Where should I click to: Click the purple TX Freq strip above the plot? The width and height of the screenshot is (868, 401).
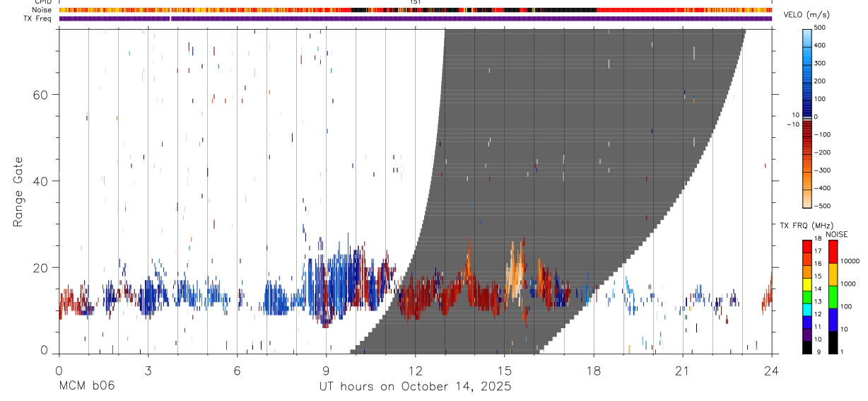[x=415, y=18]
